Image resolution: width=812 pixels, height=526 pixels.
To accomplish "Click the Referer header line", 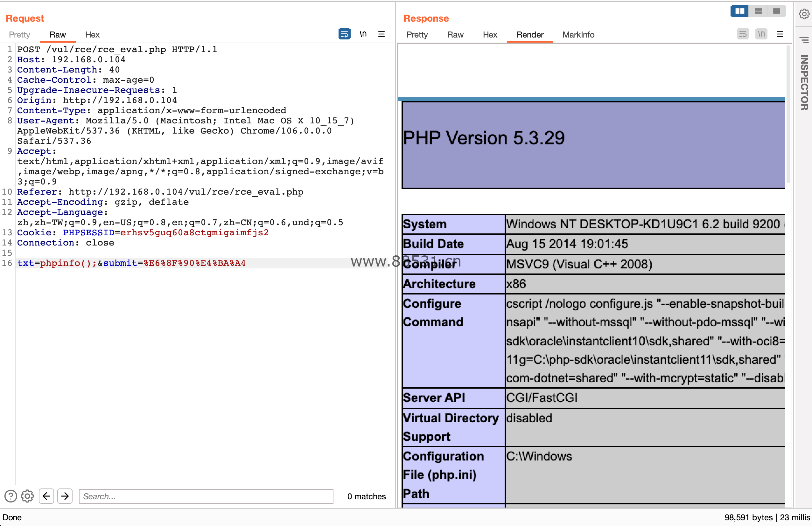I will pyautogui.click(x=160, y=192).
